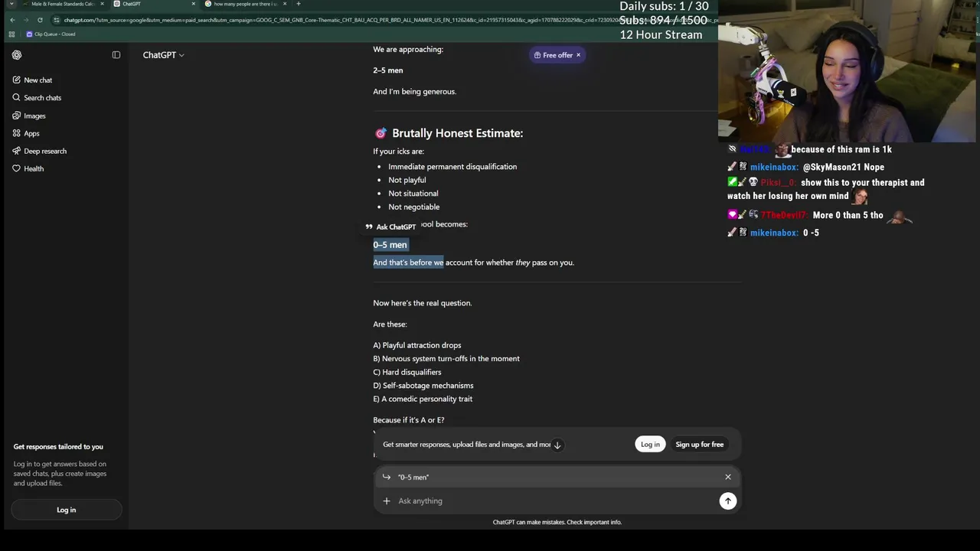Open the bookmarks apps grid icon
Screen dimensions: 980x551
tap(11, 34)
